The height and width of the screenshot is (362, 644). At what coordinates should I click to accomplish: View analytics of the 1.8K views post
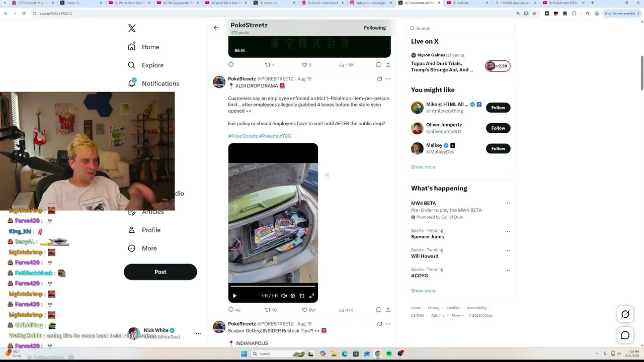[346, 65]
